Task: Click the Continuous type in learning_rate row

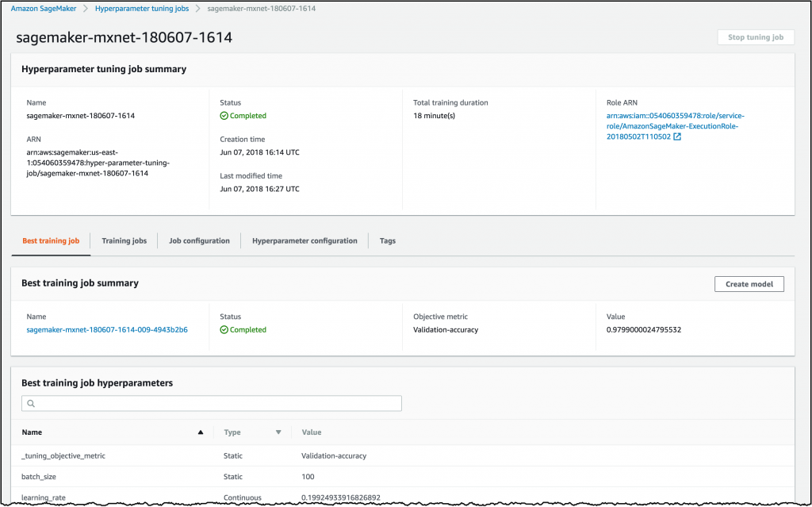Action: 243,497
